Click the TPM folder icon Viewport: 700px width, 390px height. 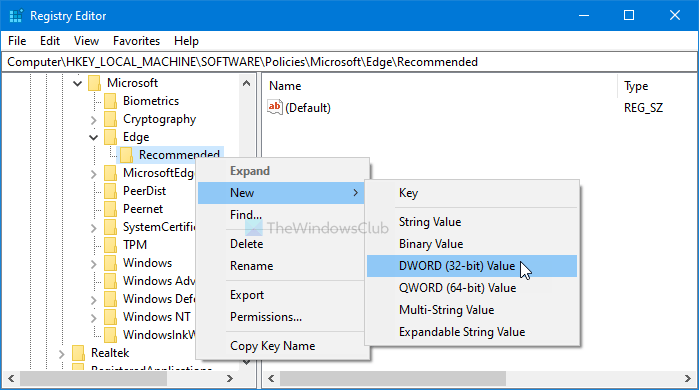coord(110,245)
